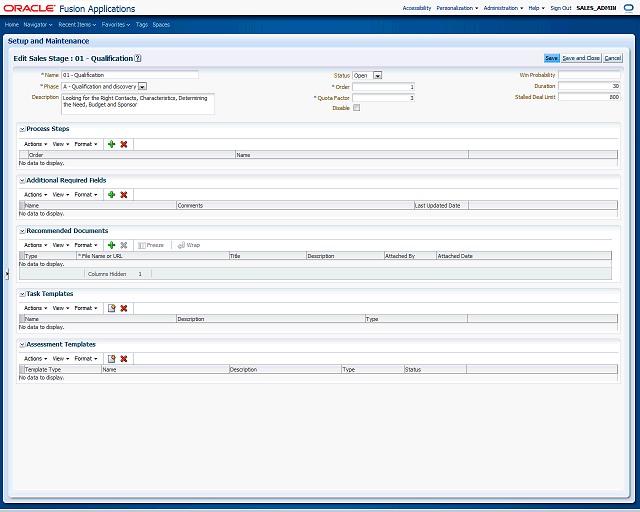Click the Wrap text button

click(189, 245)
